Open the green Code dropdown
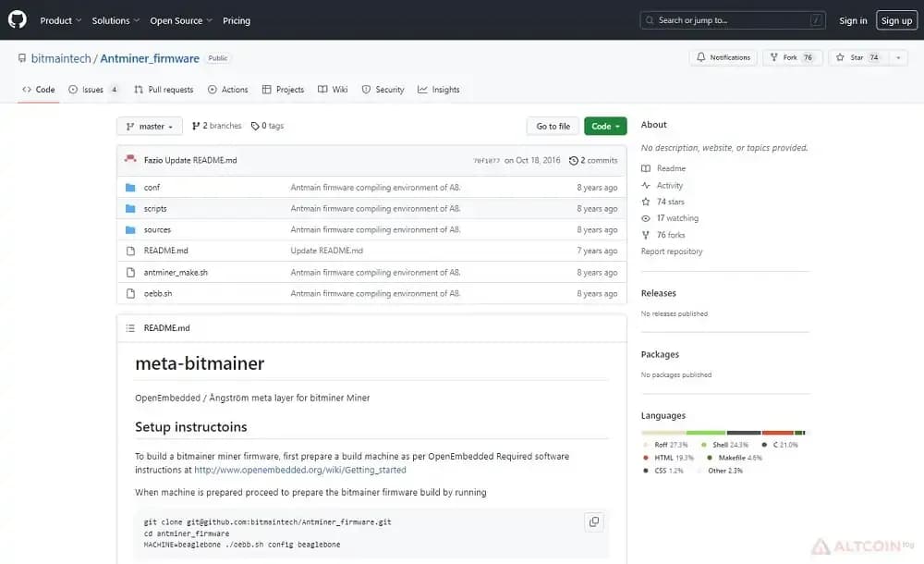 (x=605, y=127)
